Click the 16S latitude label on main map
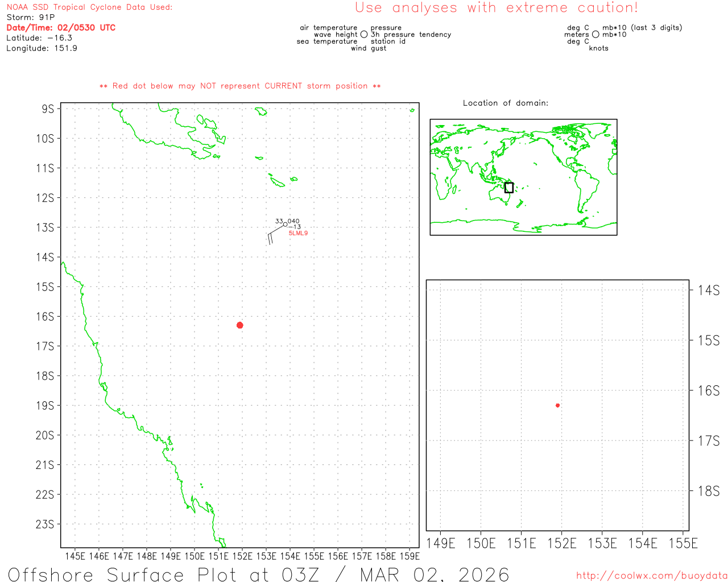728x582 pixels. coord(45,317)
